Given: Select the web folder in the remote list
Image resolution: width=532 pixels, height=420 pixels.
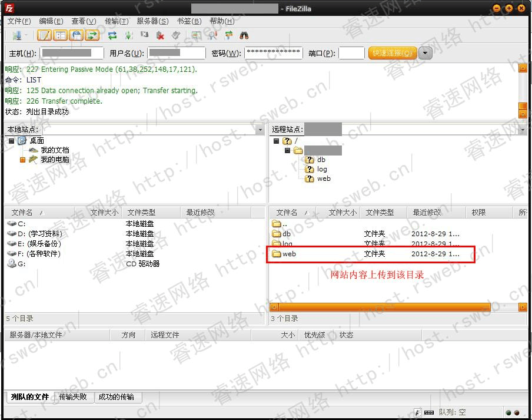Looking at the screenshot, I should tap(288, 254).
